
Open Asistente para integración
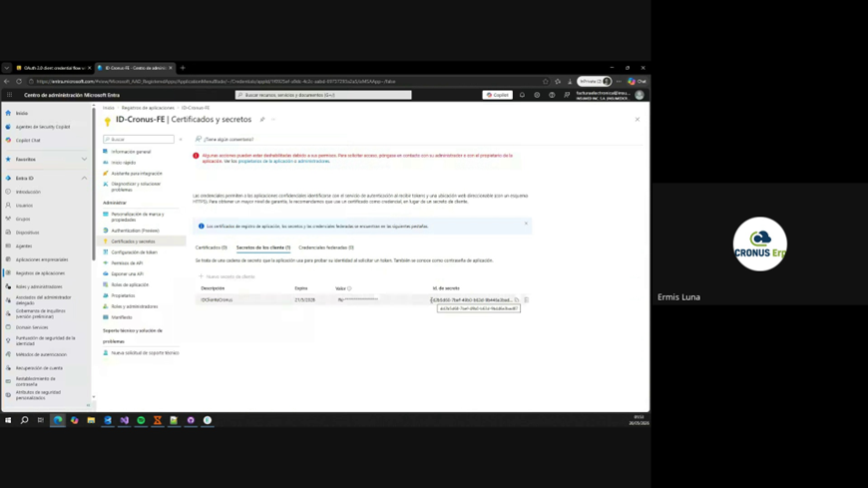tap(136, 174)
